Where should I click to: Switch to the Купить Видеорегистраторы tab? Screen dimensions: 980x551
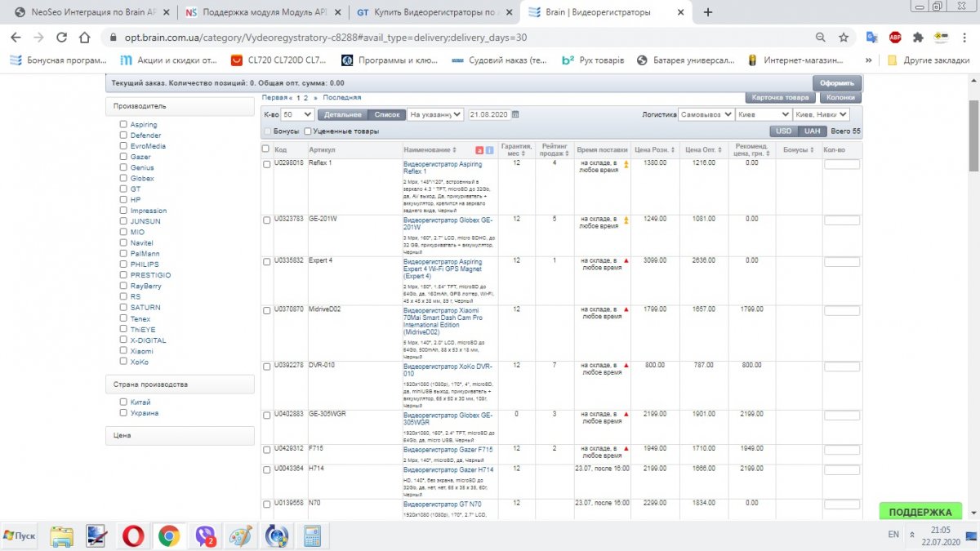[433, 13]
